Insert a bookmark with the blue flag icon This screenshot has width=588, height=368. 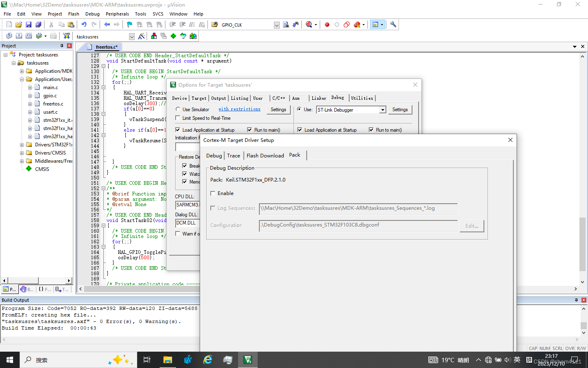coord(129,24)
